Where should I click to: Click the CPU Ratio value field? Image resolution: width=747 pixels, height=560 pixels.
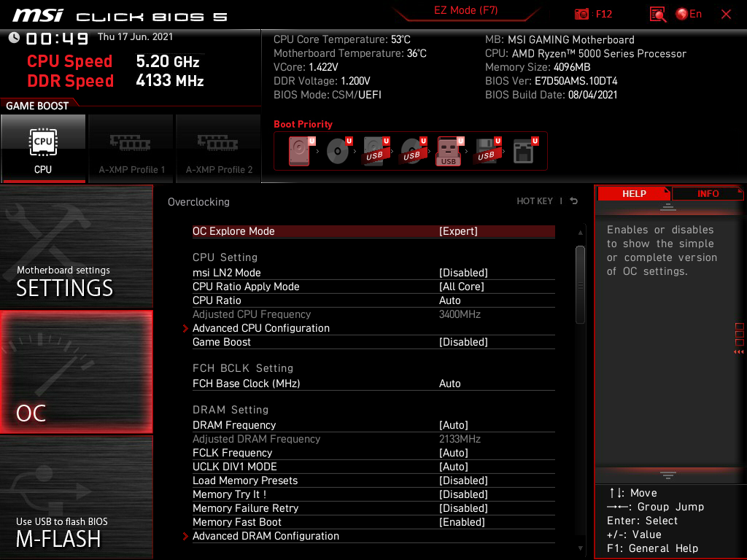pos(450,300)
